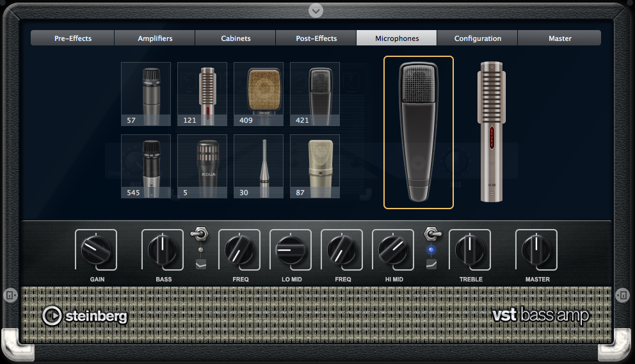The image size is (635, 364).
Task: Open the Cabinets tab
Action: point(236,38)
